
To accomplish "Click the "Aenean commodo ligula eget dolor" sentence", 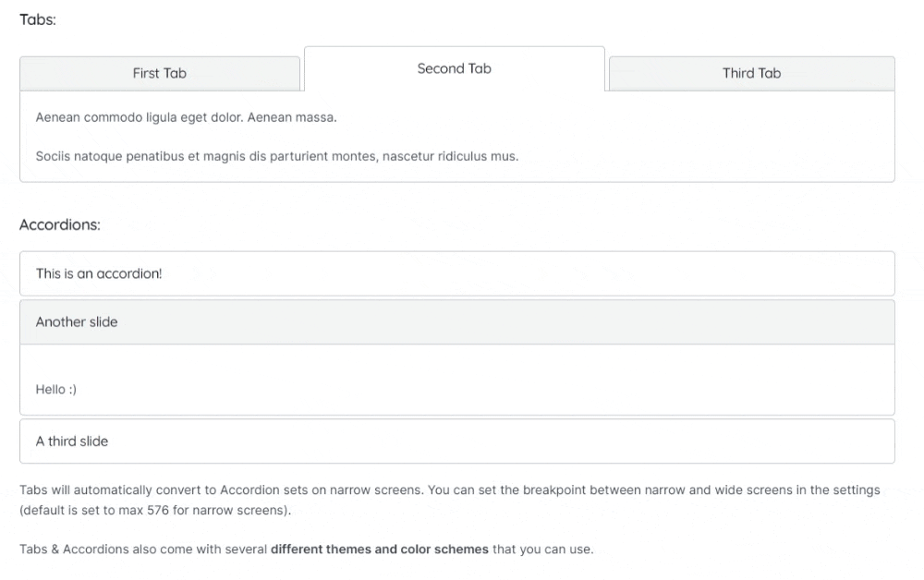I will (139, 118).
